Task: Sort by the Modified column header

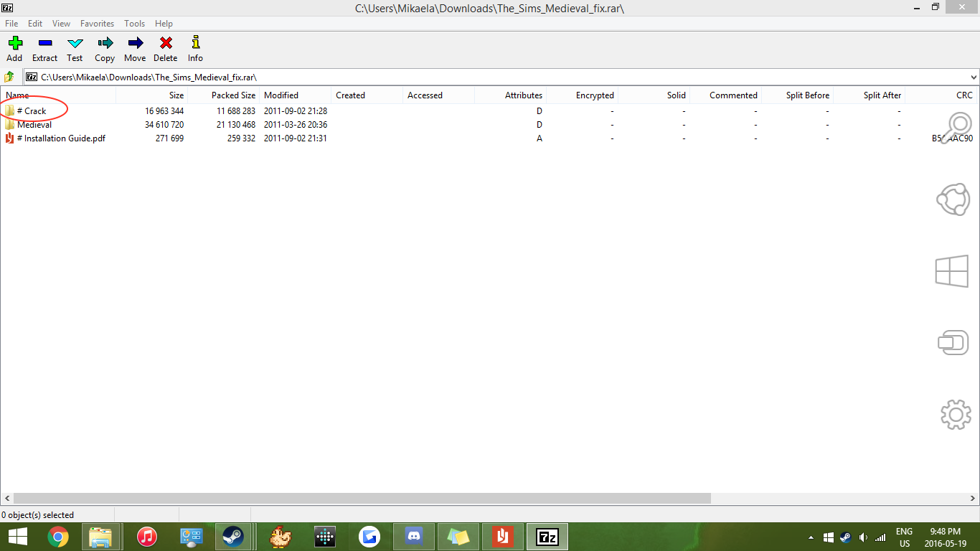Action: tap(295, 95)
